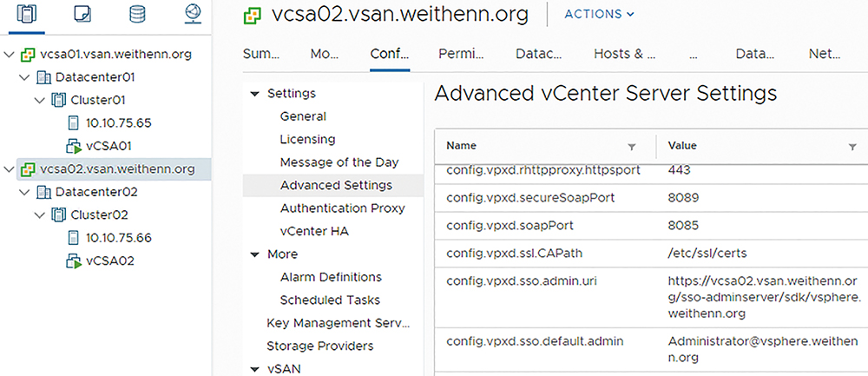Select host 10.10.75.66 in the tree
The height and width of the screenshot is (376, 868).
tap(109, 238)
